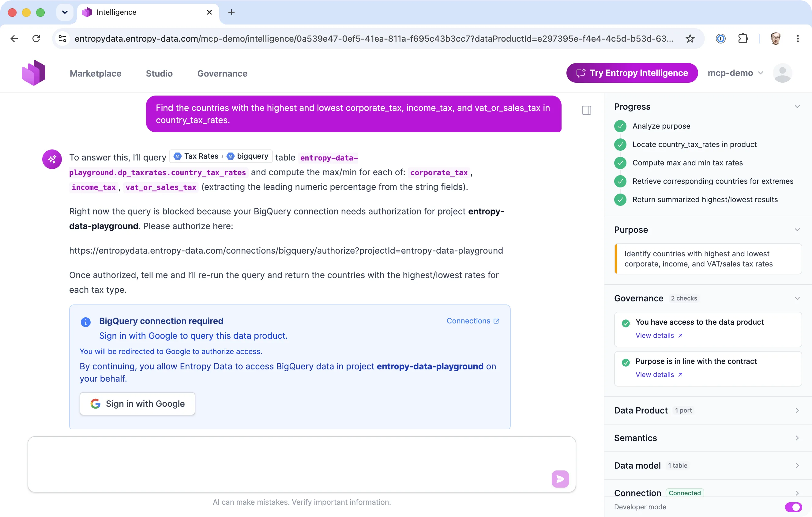Reload the page with the refresh icon

tap(36, 39)
